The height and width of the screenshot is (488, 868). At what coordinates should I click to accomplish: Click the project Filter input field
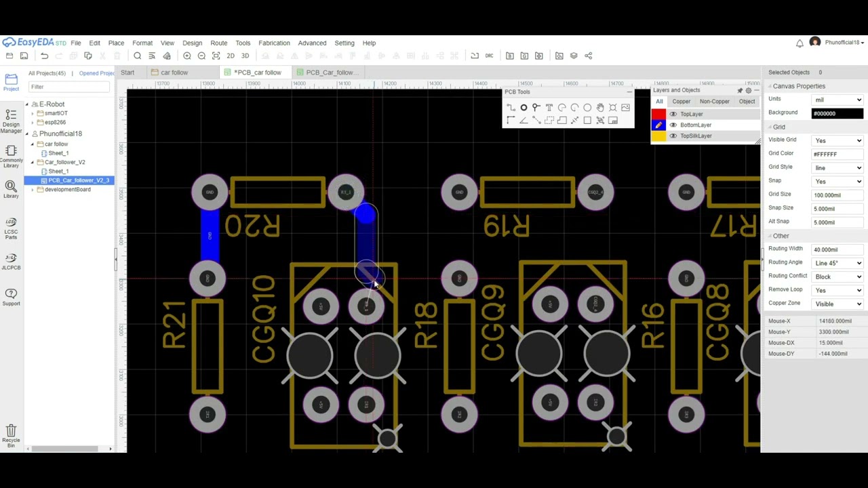pos(68,87)
